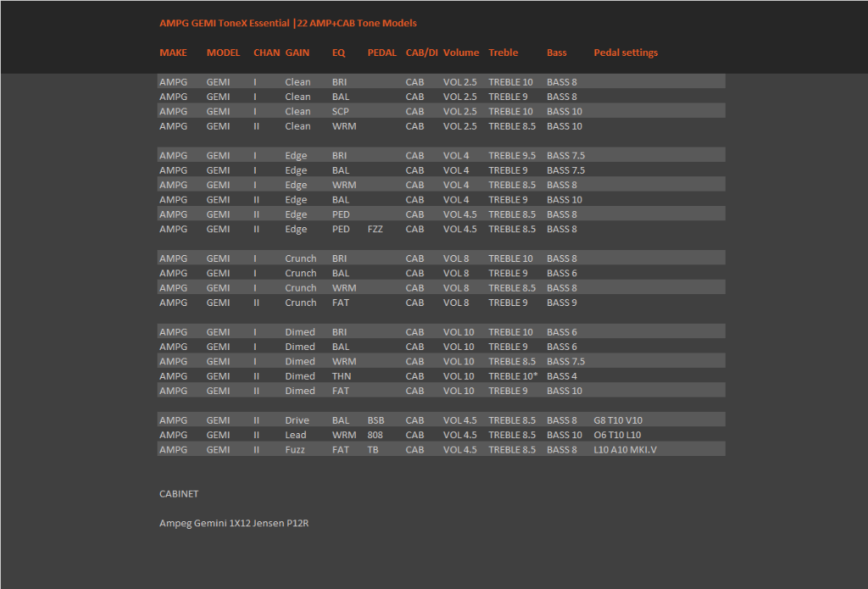This screenshot has width=868, height=589.
Task: Click the Fuzz gain cell
Action: click(x=295, y=450)
